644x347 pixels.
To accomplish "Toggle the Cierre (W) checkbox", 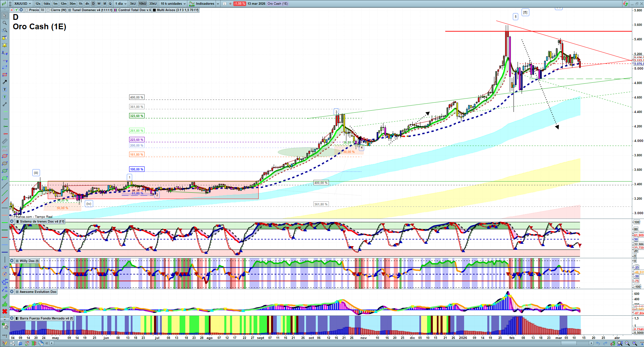I will [x=48, y=10].
